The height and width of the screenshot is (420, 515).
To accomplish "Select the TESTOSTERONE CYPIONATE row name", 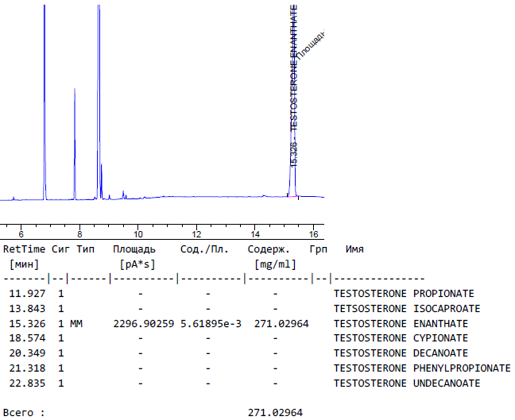I will coord(401,338).
